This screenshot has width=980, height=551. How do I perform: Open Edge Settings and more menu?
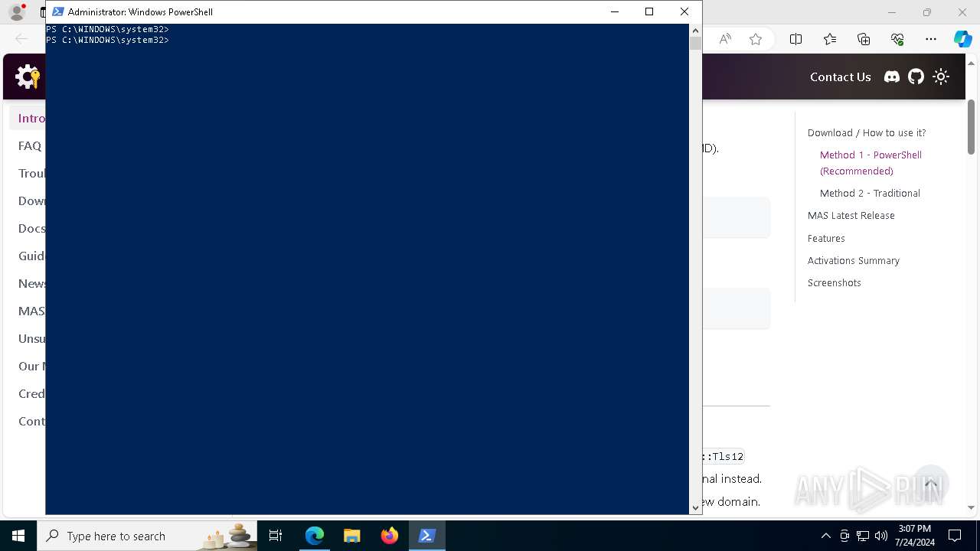point(931,39)
